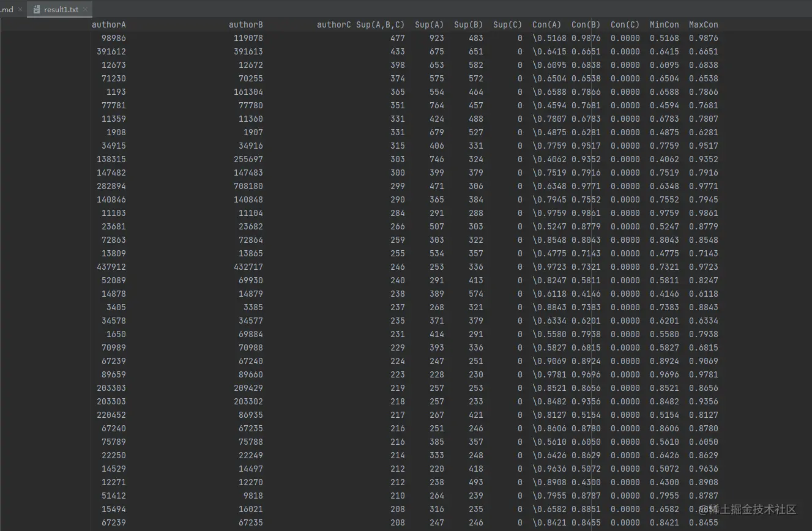This screenshot has height=531, width=812.
Task: Click authorA value 22250
Action: pyautogui.click(x=114, y=455)
